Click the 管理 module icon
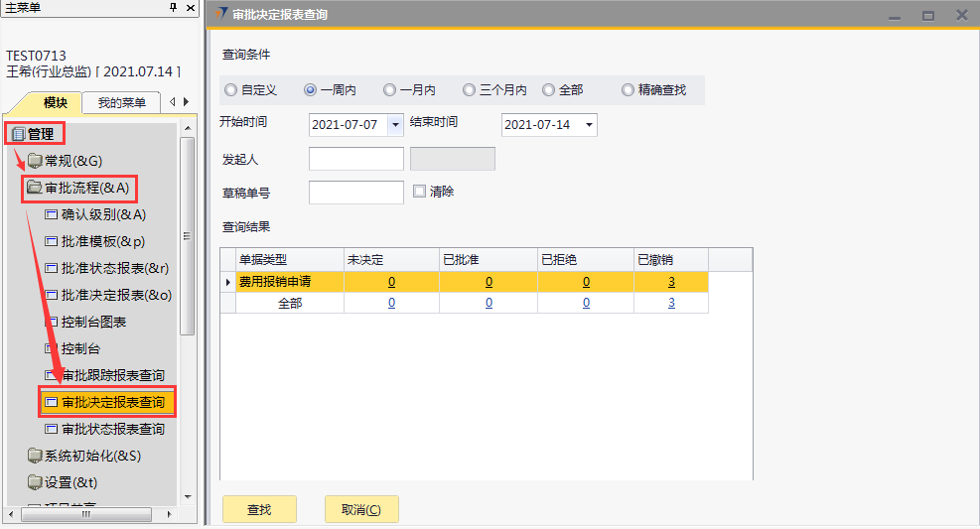Image resolution: width=980 pixels, height=529 pixels. 18,134
